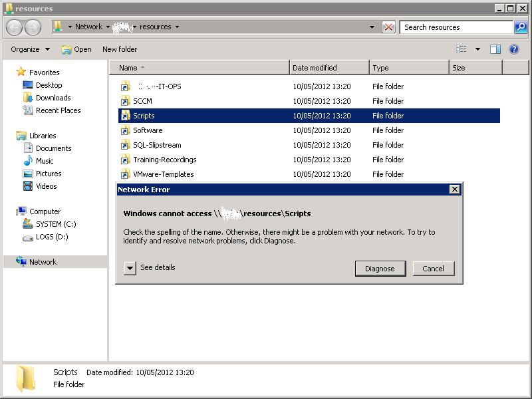This screenshot has width=532, height=399.
Task: Toggle the preview pane icon
Action: (495, 49)
